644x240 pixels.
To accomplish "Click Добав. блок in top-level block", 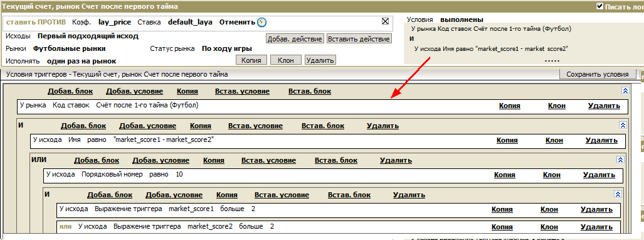I will click(x=70, y=91).
